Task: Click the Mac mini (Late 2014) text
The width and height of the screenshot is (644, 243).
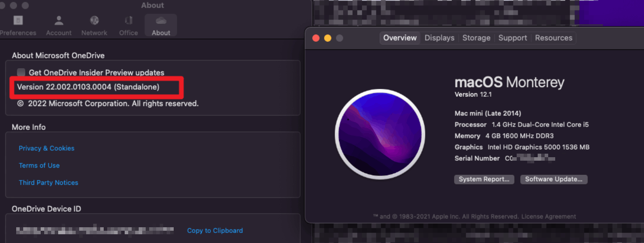Action: (x=488, y=113)
